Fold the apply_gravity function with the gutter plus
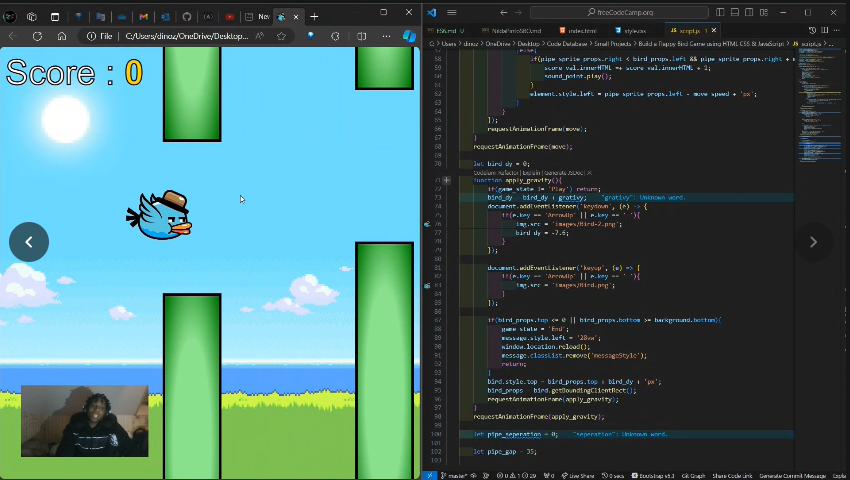The image size is (850, 480). pos(446,181)
